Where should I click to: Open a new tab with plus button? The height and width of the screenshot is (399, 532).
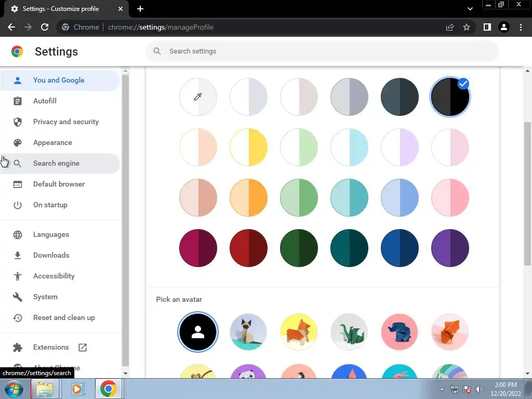[x=140, y=9]
